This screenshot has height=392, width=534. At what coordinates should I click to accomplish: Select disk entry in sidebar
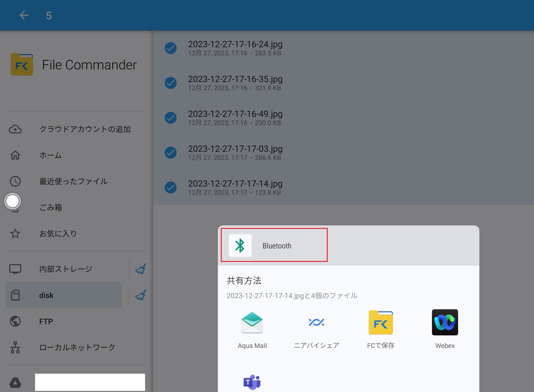(63, 295)
